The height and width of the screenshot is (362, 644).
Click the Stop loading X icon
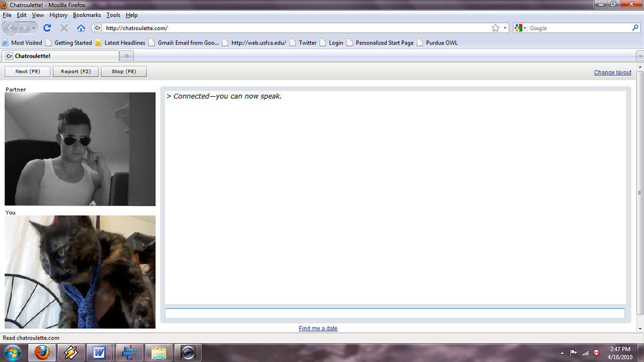click(64, 28)
